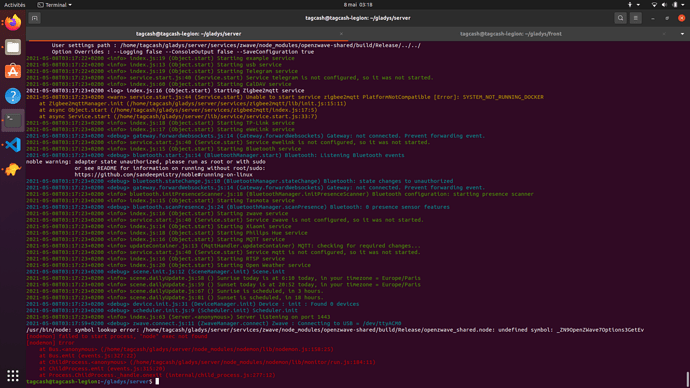Screen dimensions: 690x388
Task: Click the 'Starting Tasmota service' line
Action: [x=160, y=201]
